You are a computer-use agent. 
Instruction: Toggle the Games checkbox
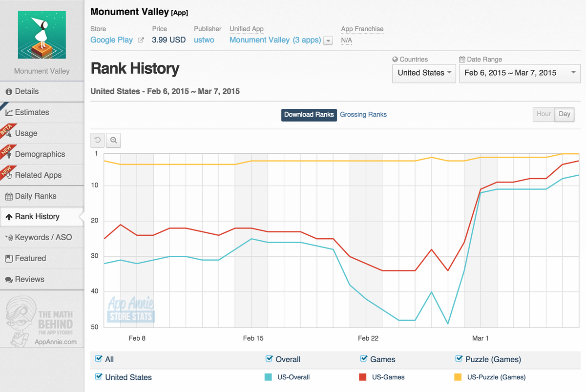(363, 359)
